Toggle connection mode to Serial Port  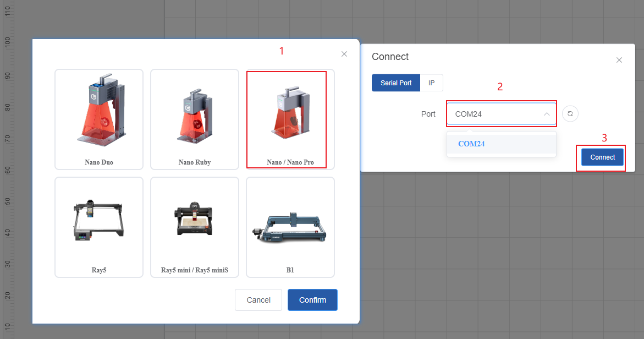(395, 83)
